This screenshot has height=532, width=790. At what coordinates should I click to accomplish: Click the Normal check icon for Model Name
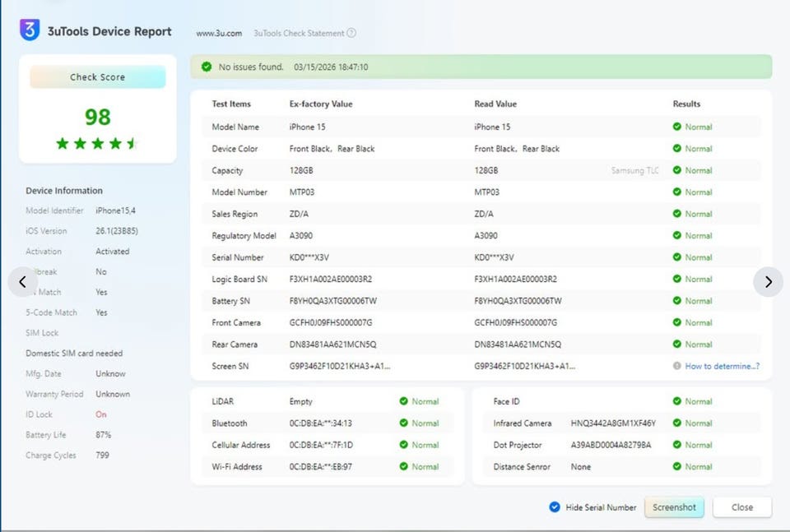[676, 127]
